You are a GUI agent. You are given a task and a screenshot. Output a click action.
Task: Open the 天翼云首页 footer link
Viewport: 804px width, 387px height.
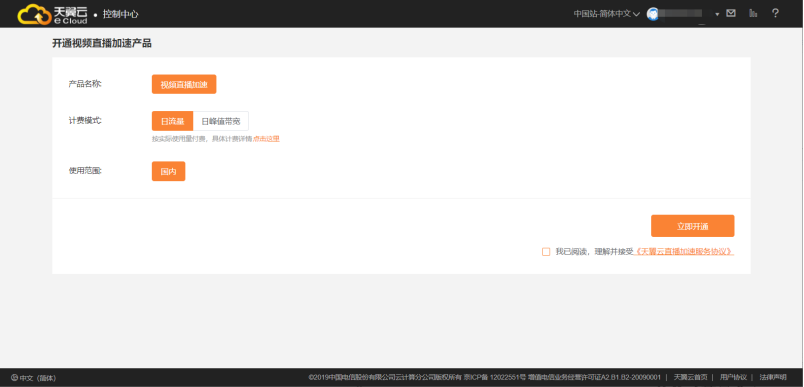pyautogui.click(x=690, y=377)
